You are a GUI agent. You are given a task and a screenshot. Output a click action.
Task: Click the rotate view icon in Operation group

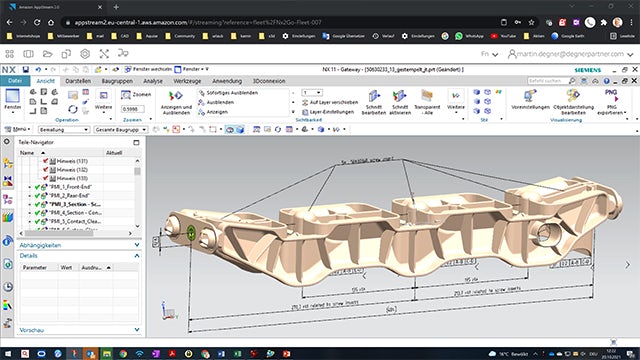(73, 109)
